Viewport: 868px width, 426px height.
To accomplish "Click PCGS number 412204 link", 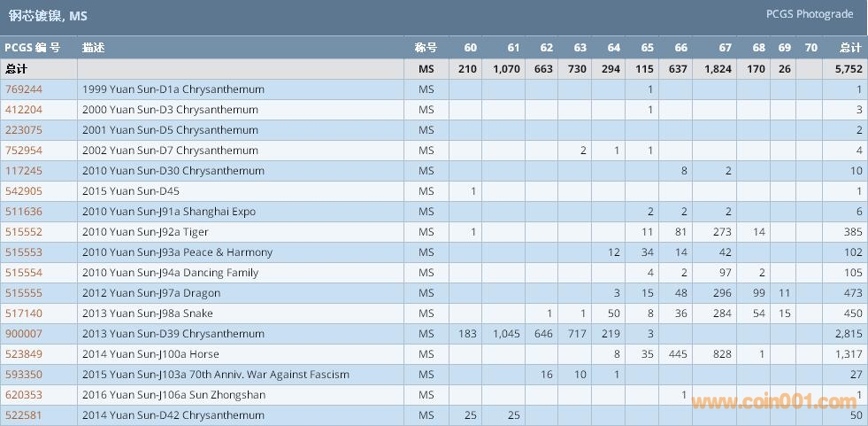I will 24,110.
